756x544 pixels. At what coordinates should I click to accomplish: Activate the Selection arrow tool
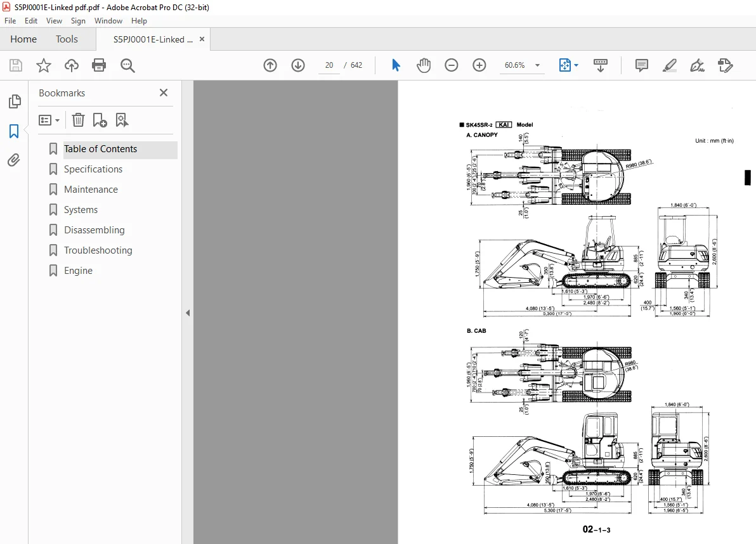coord(396,65)
